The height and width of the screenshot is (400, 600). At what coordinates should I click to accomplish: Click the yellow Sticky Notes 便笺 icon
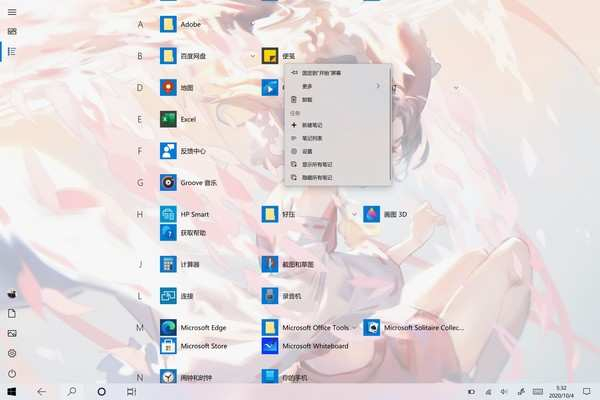click(x=270, y=56)
